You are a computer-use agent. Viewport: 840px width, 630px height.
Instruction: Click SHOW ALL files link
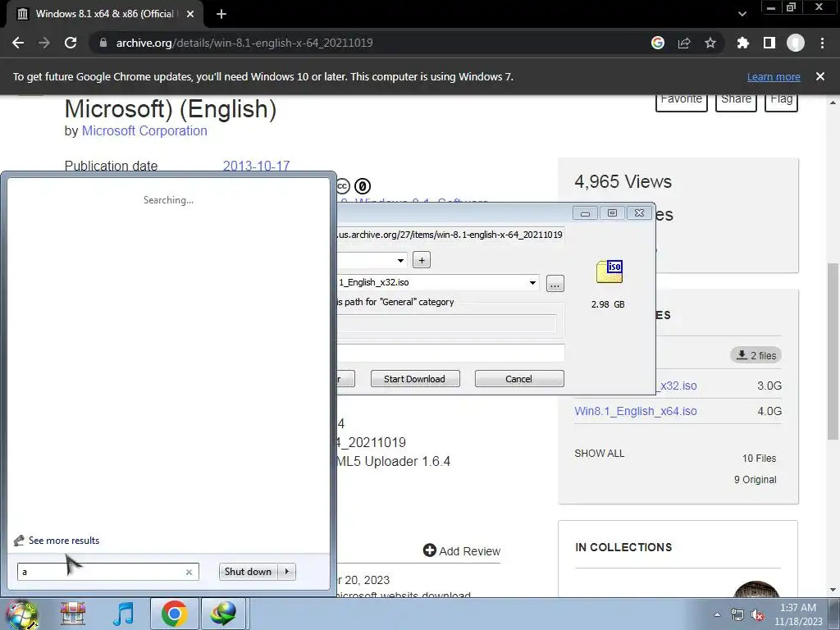tap(599, 453)
